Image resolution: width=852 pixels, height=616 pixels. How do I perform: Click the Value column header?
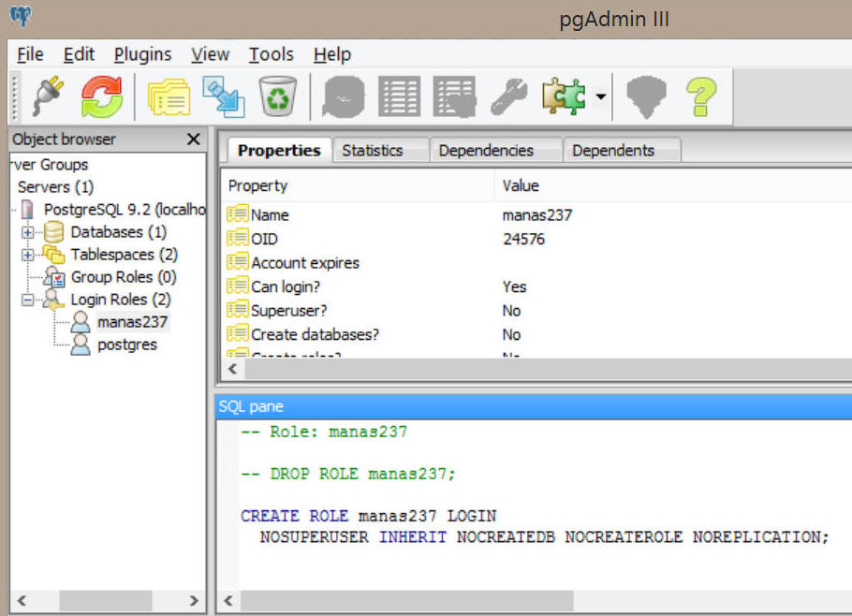[672, 185]
